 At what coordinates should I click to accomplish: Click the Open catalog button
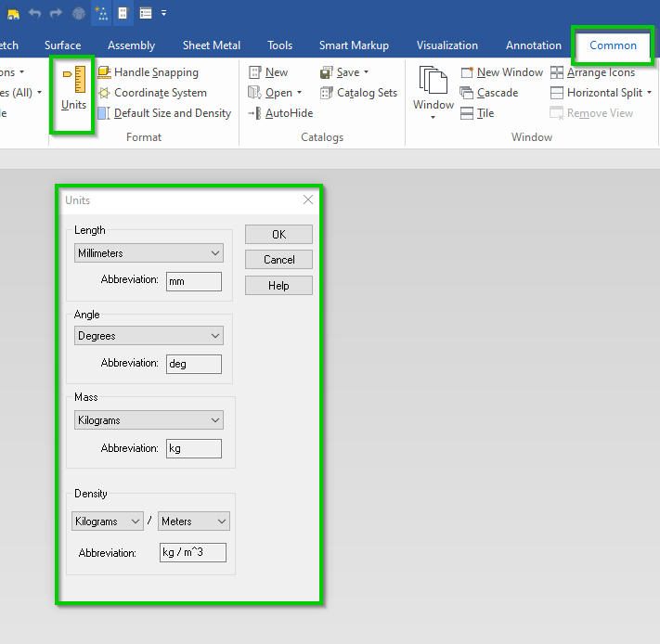tap(270, 93)
